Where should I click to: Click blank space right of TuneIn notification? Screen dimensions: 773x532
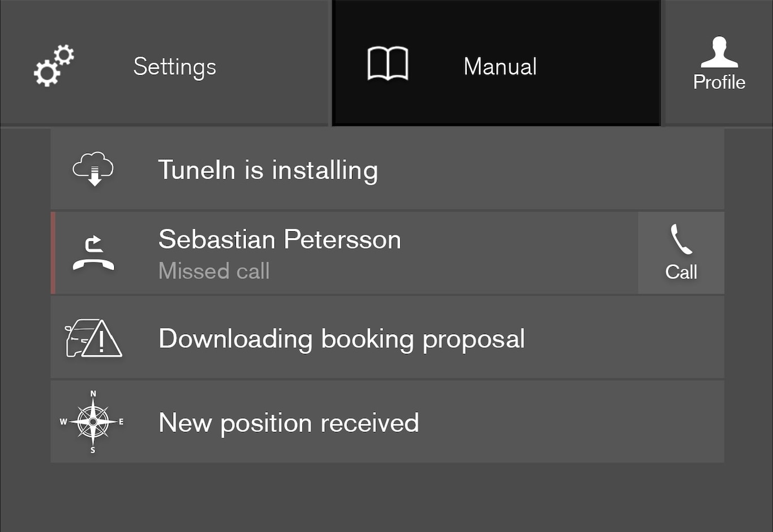pos(549,169)
